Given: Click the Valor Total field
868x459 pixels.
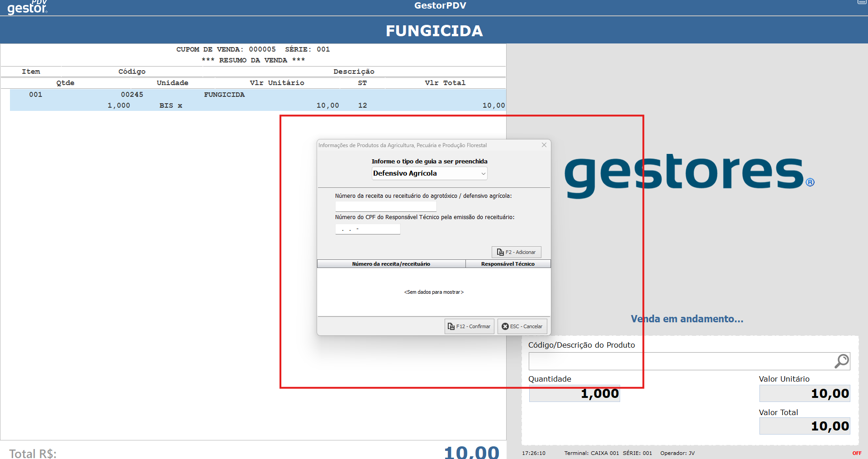Looking at the screenshot, I should [804, 426].
